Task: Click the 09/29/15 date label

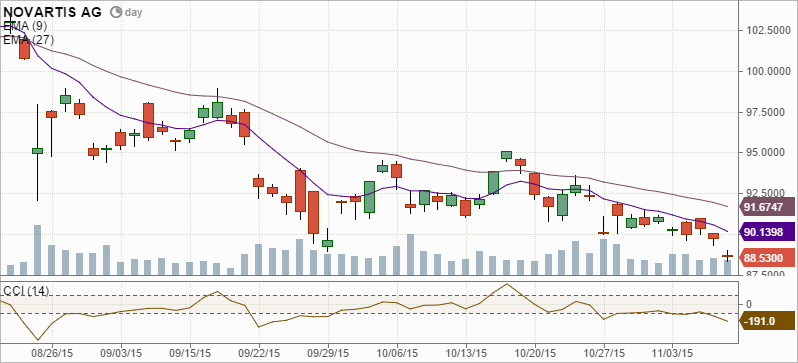Action: (x=328, y=352)
